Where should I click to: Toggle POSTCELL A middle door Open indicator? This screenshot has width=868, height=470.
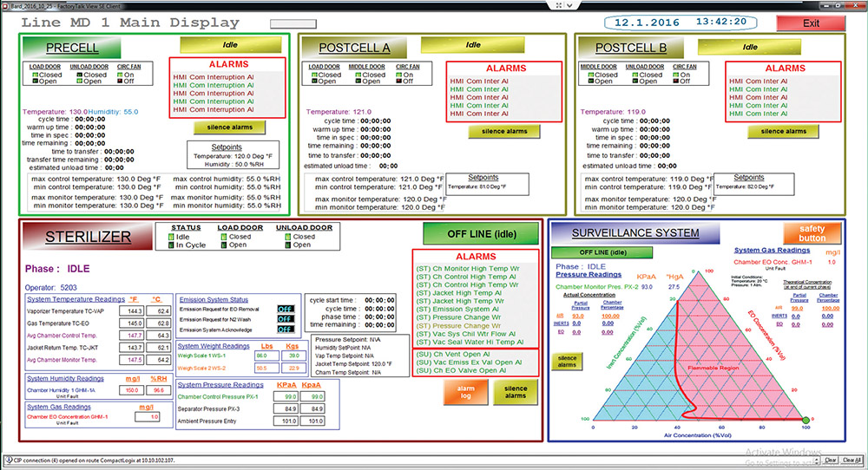click(x=357, y=82)
